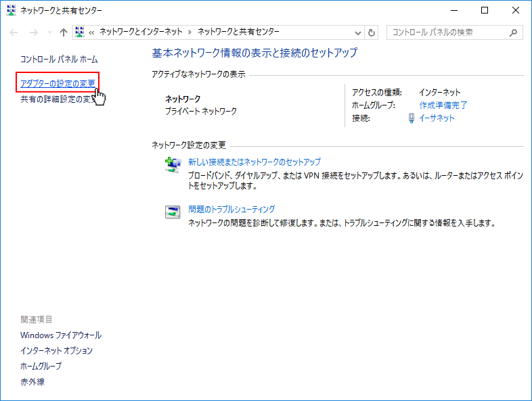Click the window title bar network icon
The width and height of the screenshot is (532, 401).
[12, 10]
